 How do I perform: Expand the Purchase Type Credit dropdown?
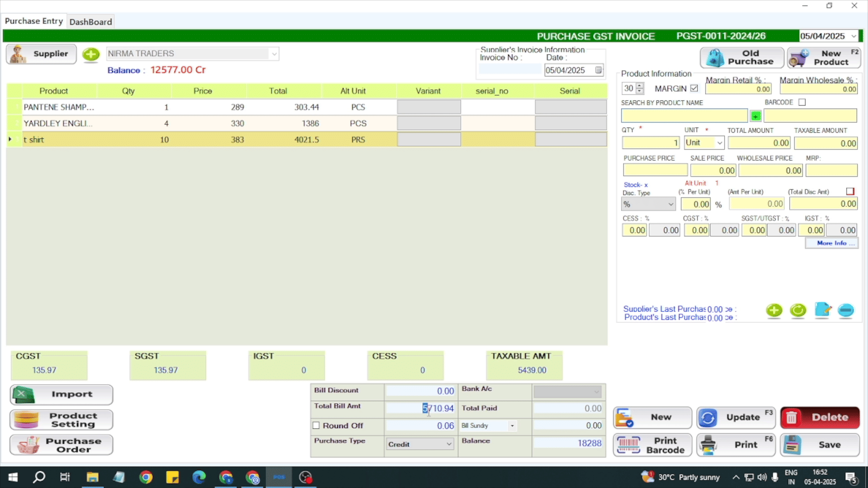tap(448, 444)
